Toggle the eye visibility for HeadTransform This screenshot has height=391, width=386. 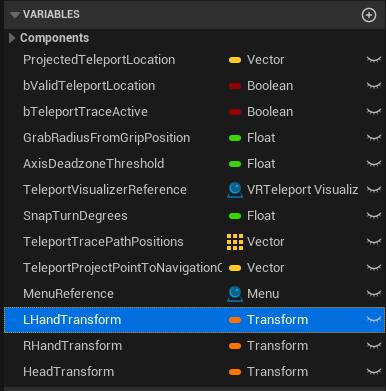(x=374, y=372)
